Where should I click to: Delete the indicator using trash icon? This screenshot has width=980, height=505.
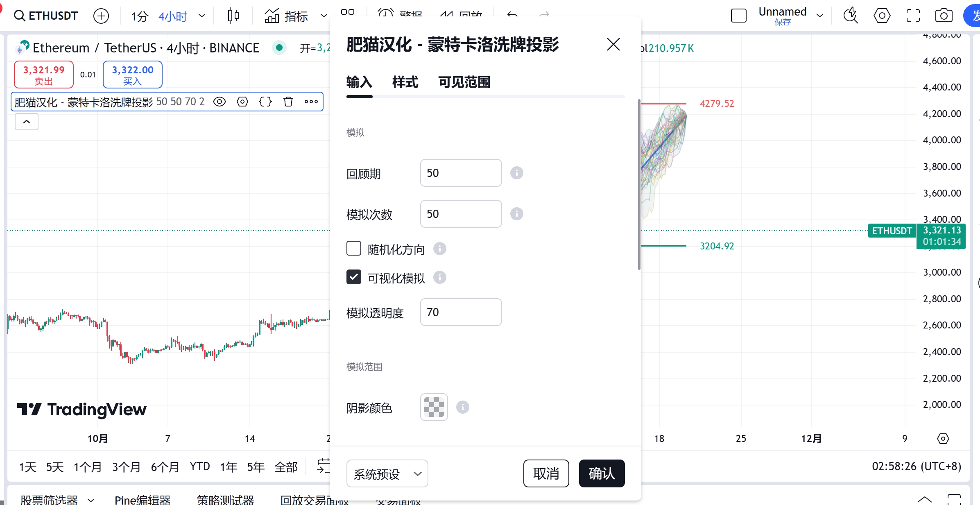(x=288, y=102)
